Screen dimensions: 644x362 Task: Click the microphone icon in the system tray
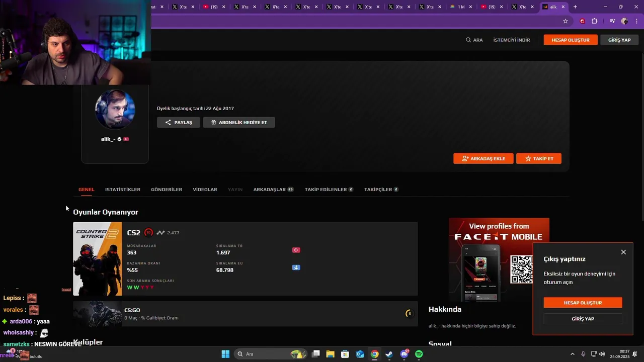pyautogui.click(x=583, y=354)
